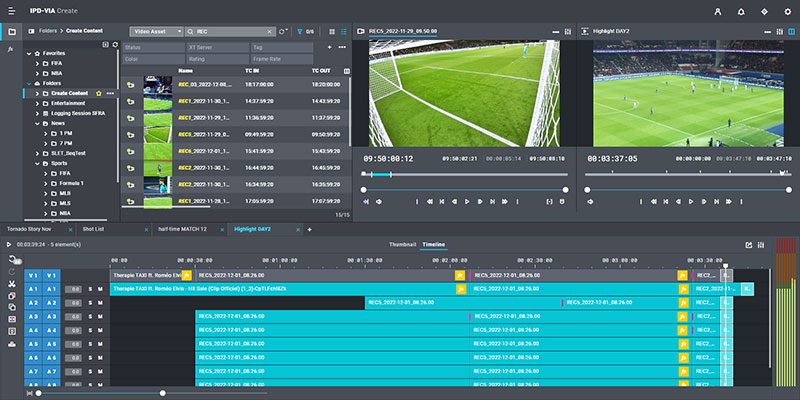This screenshot has width=800, height=400.
Task: Select the Thumbnail view tab
Action: [403, 244]
